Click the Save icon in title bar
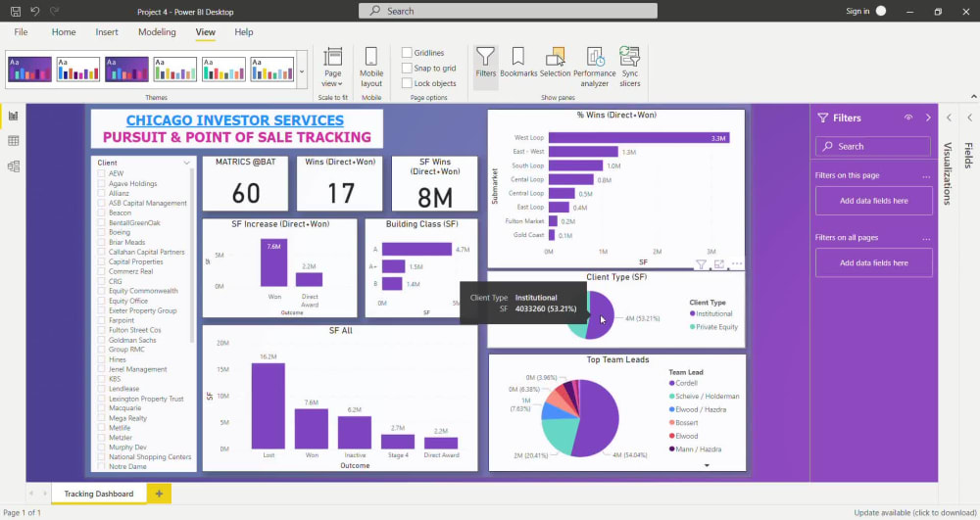The height and width of the screenshot is (520, 980). 16,11
